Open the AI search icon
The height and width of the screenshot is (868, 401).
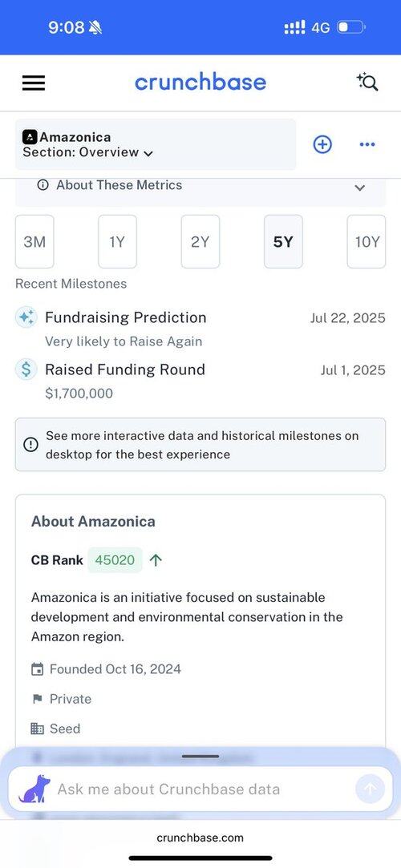click(367, 83)
